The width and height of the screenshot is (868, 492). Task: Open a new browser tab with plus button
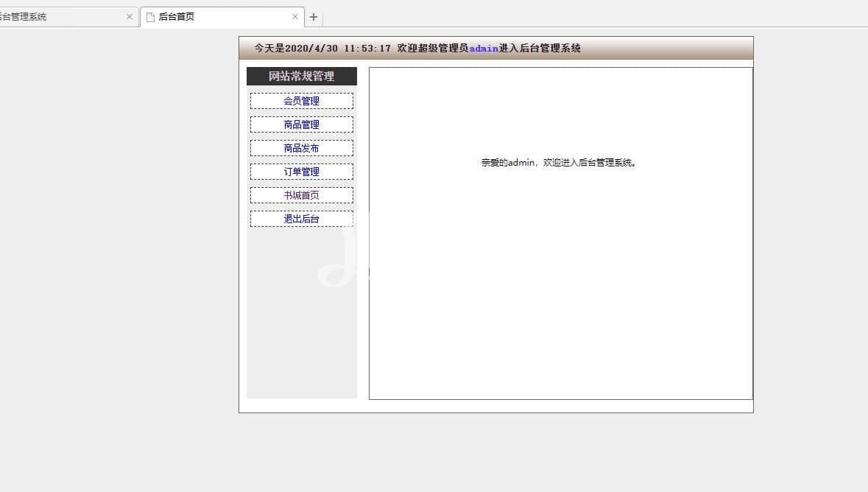point(314,17)
